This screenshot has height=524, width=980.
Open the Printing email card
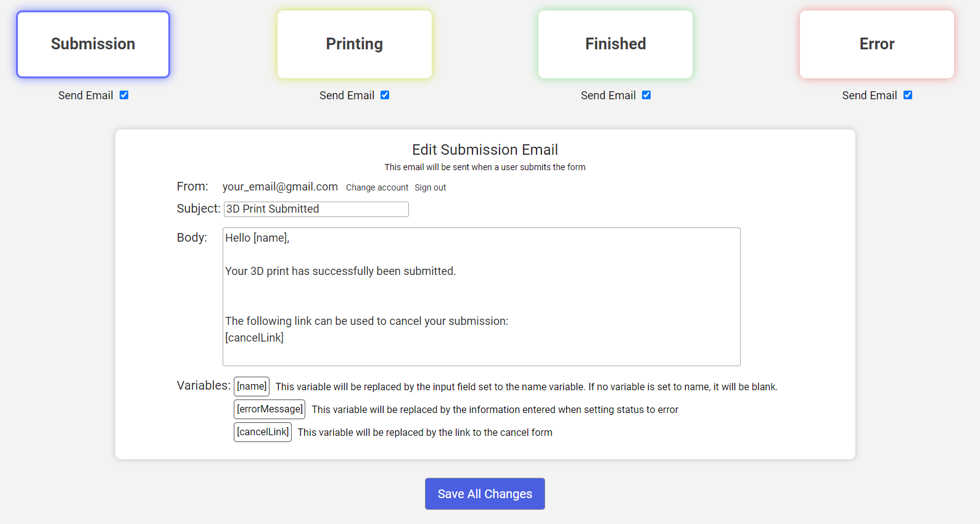pyautogui.click(x=355, y=44)
